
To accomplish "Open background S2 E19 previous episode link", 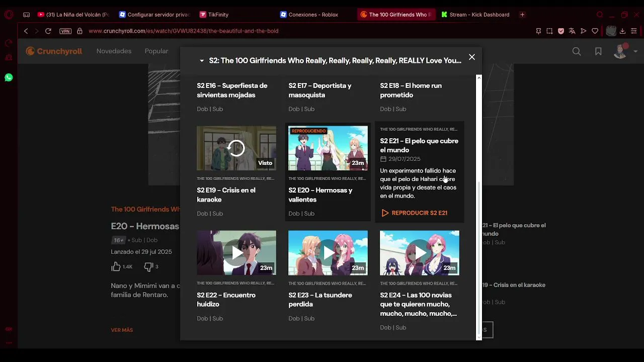I will [x=514, y=285].
